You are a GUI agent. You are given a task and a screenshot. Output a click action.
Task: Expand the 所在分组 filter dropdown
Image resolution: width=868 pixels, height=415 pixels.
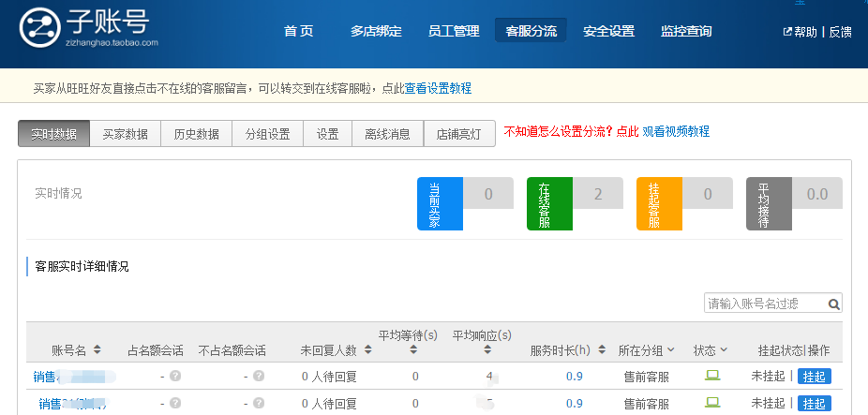click(x=670, y=350)
